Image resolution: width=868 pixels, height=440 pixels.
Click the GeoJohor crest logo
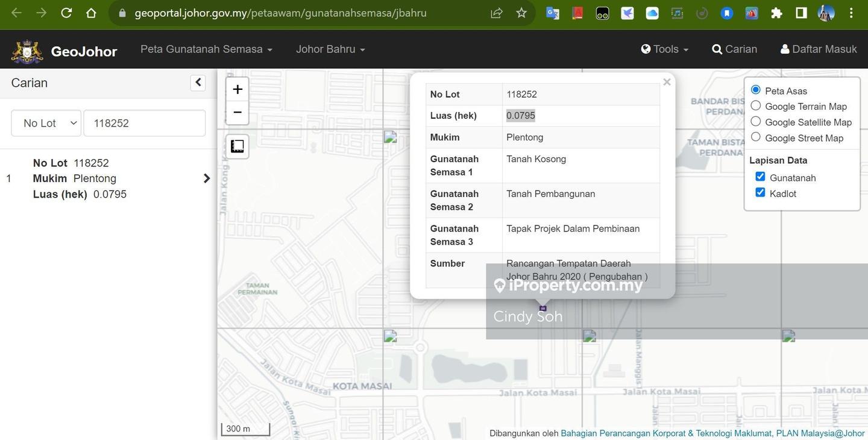tap(27, 51)
